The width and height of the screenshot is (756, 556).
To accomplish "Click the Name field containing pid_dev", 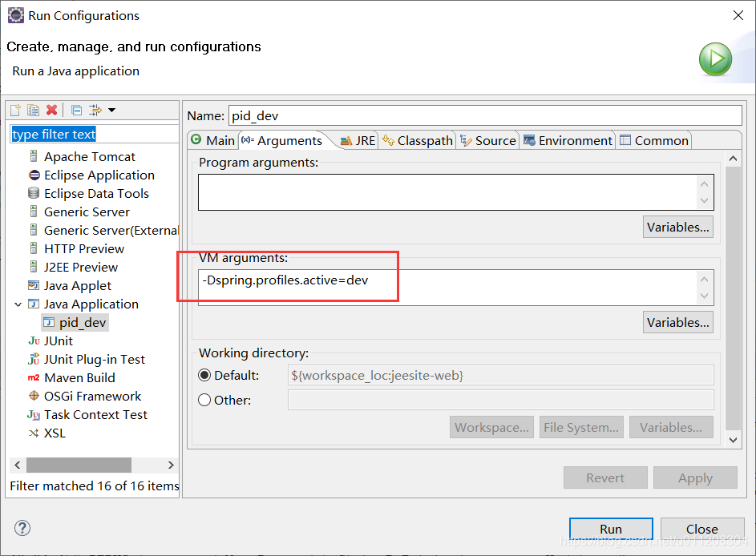I will click(485, 115).
